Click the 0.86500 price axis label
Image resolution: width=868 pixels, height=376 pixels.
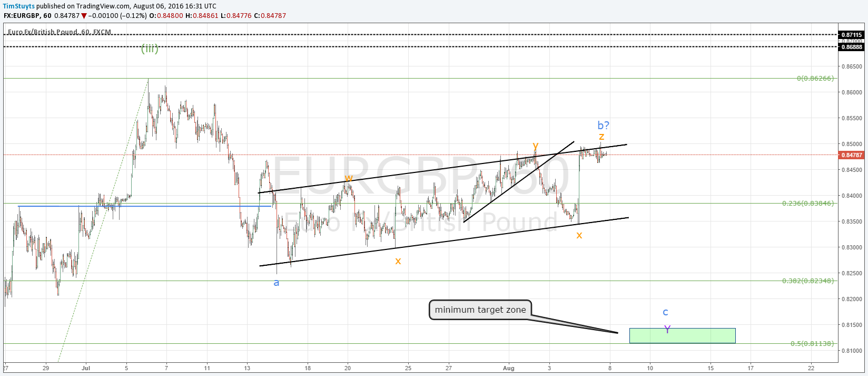coord(852,67)
